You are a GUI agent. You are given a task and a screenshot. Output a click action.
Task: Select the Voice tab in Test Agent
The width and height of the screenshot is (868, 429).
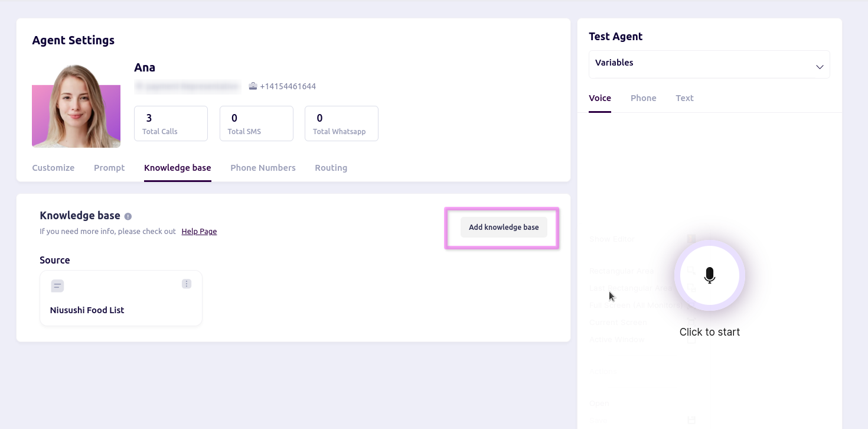tap(600, 98)
